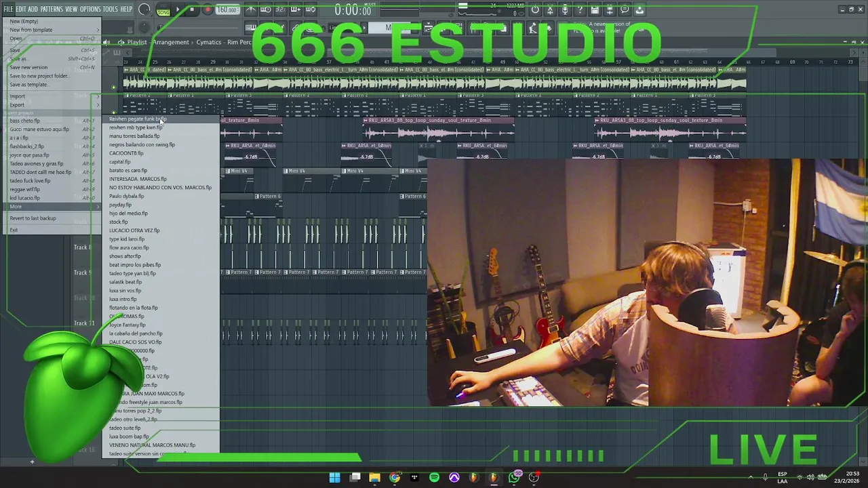
Task: Click the 3.2.1 countdown before recording icon
Action: [281, 9]
